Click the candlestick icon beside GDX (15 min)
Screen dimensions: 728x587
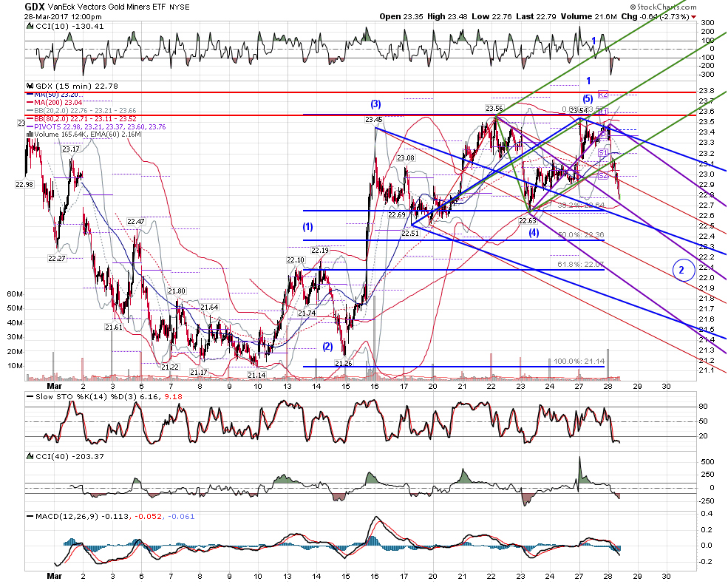click(30, 86)
